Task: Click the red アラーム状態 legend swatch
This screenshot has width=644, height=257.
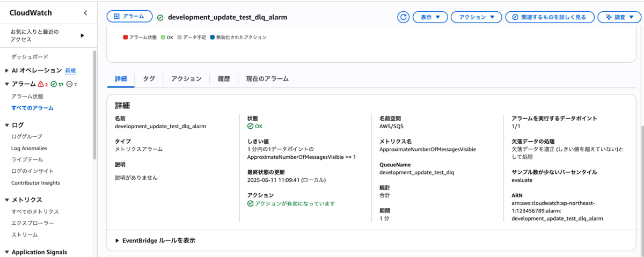Action: point(126,38)
